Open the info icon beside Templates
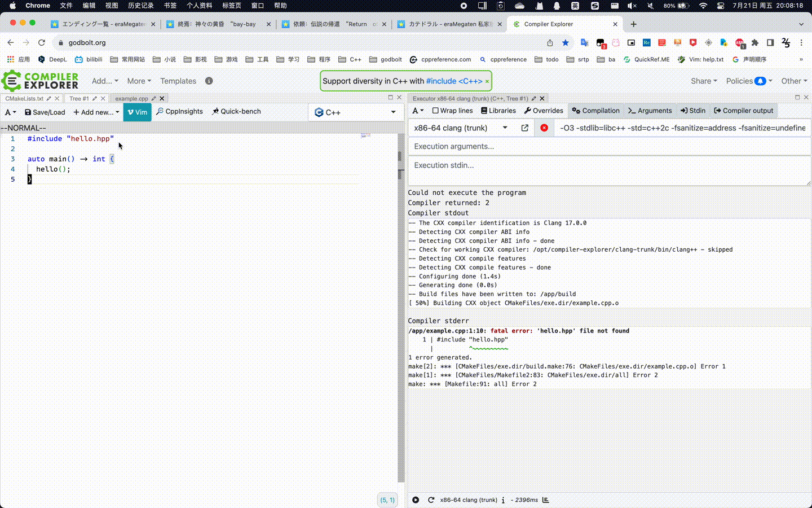Image resolution: width=812 pixels, height=508 pixels. click(x=209, y=81)
